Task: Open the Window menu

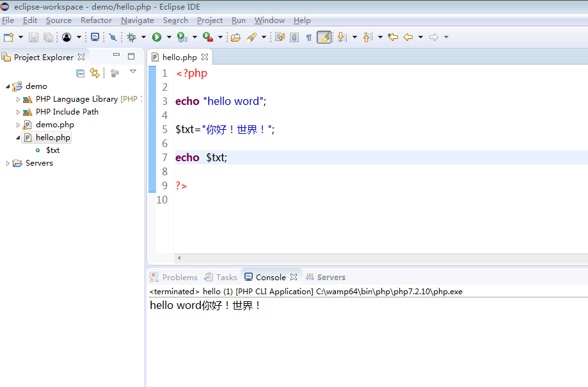Action: (269, 20)
